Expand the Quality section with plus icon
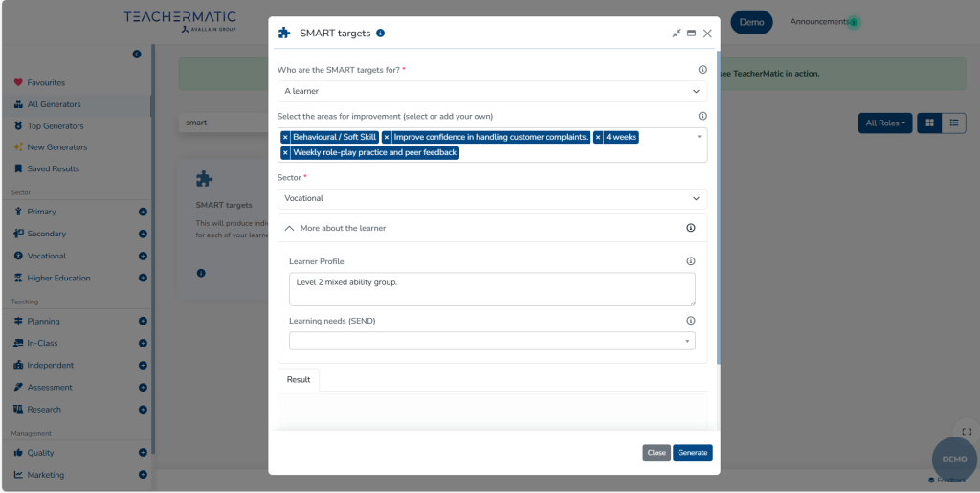 [144, 453]
